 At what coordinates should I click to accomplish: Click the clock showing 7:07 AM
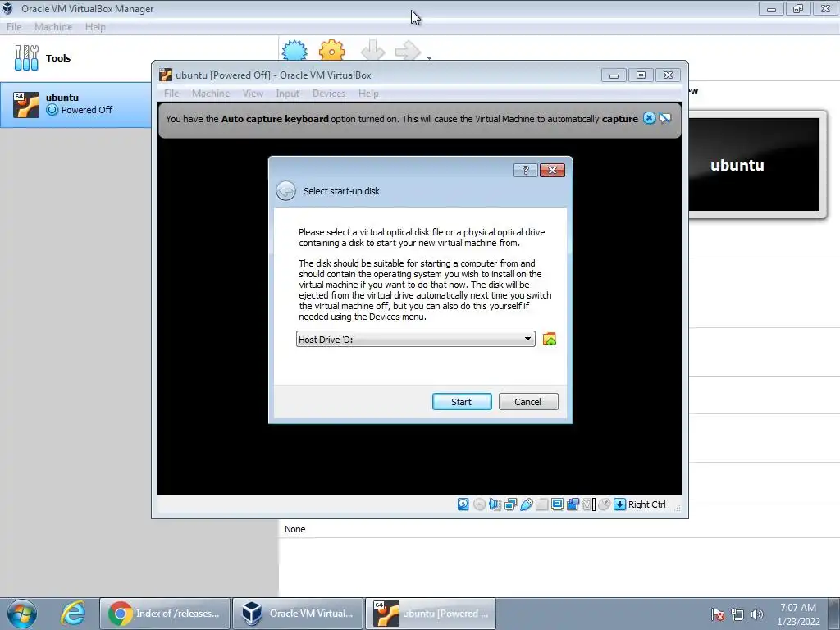pyautogui.click(x=798, y=614)
